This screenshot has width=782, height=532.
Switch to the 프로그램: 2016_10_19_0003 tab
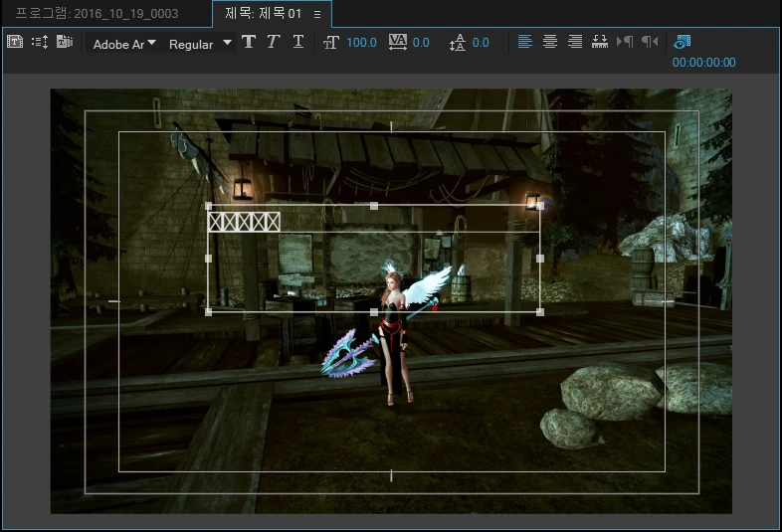(97, 14)
